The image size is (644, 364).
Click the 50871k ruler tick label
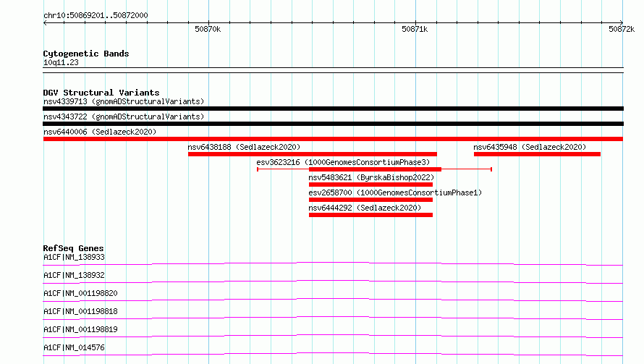(415, 29)
